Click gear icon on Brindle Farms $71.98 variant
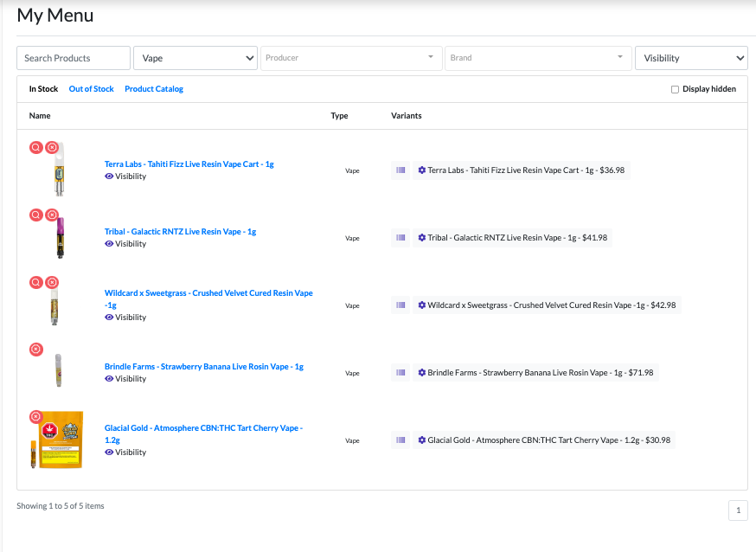 pos(422,373)
